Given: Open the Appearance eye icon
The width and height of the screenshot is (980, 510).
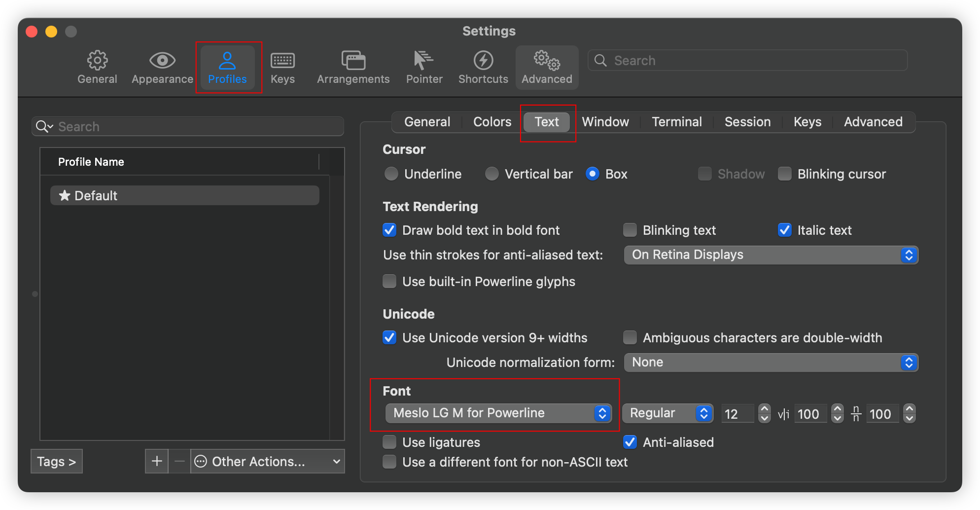Looking at the screenshot, I should coord(162,61).
